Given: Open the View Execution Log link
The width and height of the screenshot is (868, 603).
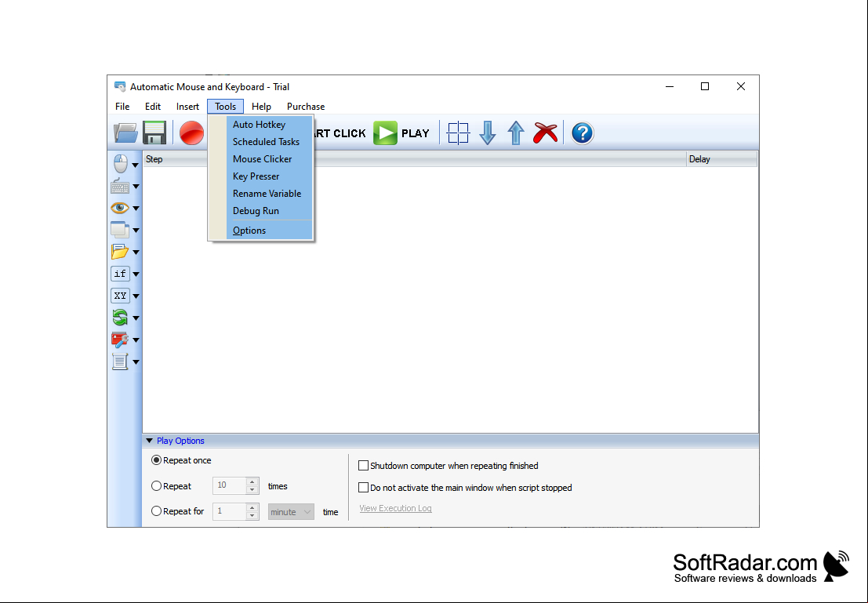Looking at the screenshot, I should coord(395,508).
